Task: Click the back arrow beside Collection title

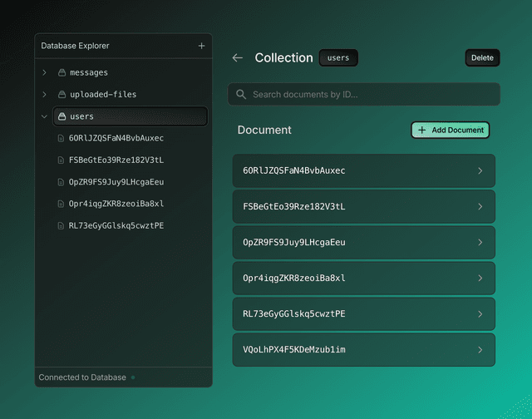Action: [238, 58]
